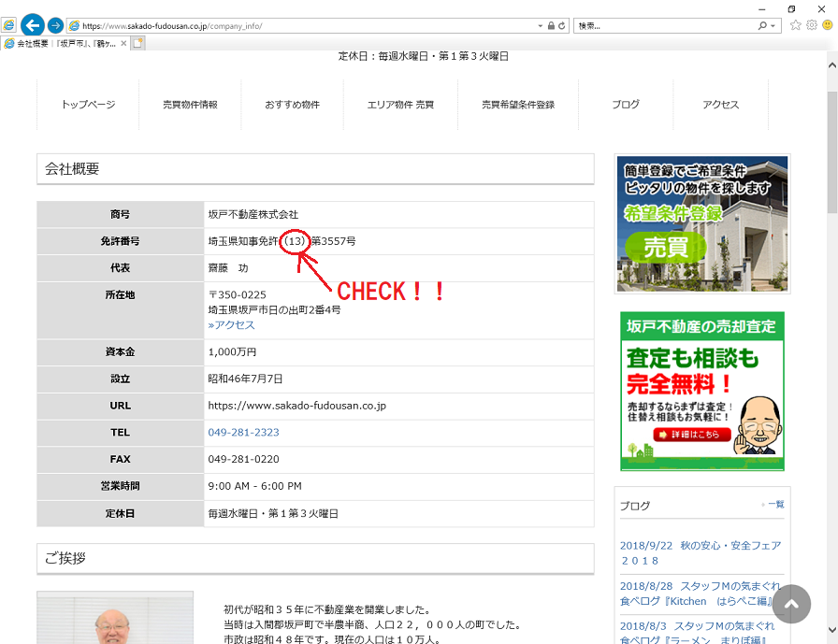
Task: Click the browser Forward arrow button
Action: click(x=55, y=25)
